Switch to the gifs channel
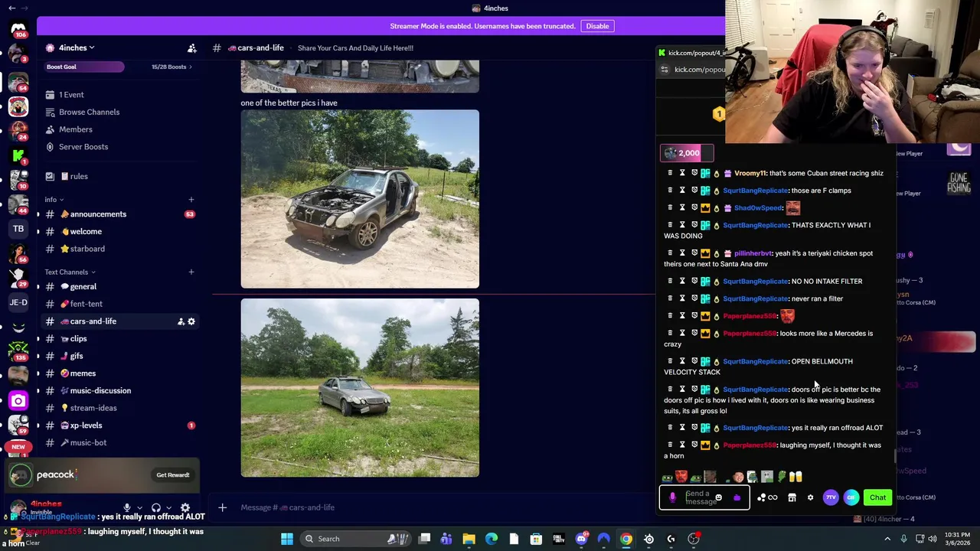 coord(119,356)
